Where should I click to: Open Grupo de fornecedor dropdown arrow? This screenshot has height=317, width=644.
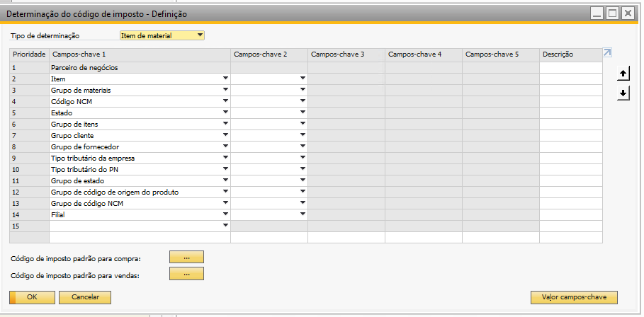226,147
